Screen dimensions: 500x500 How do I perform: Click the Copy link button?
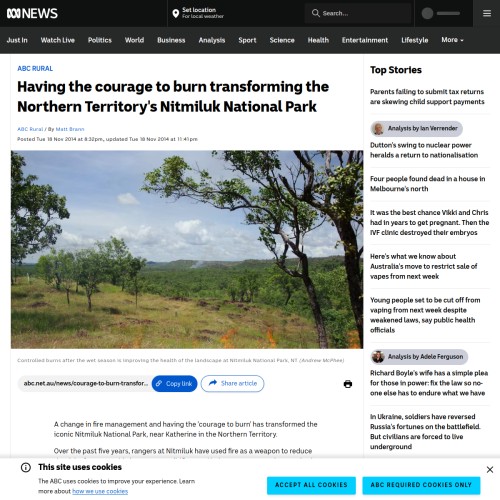pos(174,384)
